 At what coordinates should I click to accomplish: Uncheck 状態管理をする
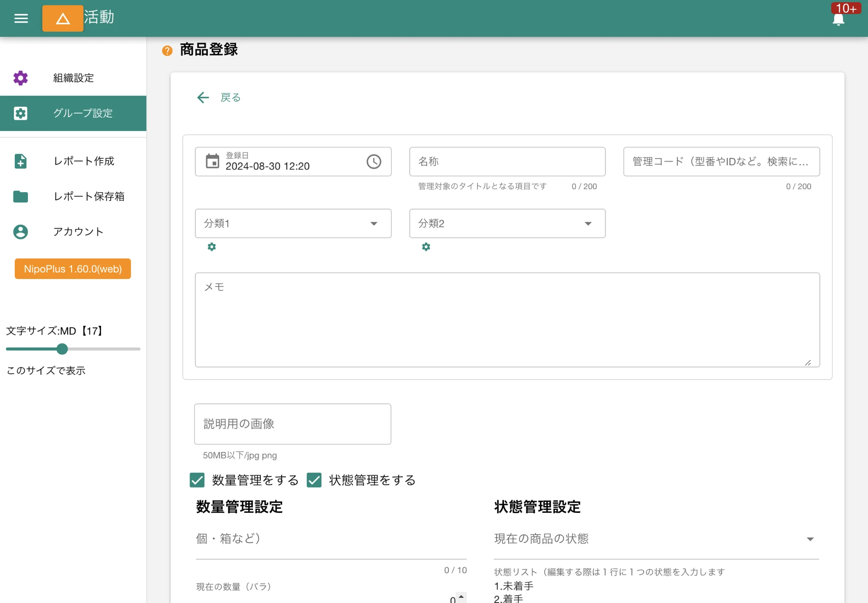(314, 480)
